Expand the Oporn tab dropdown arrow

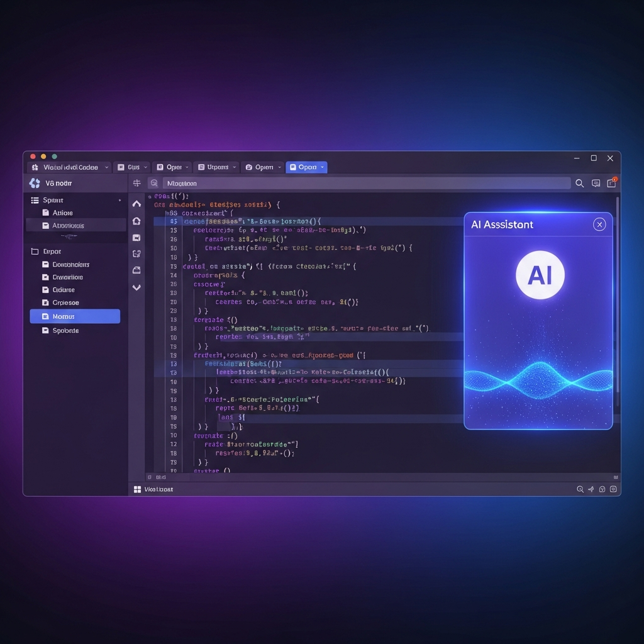pyautogui.click(x=280, y=167)
